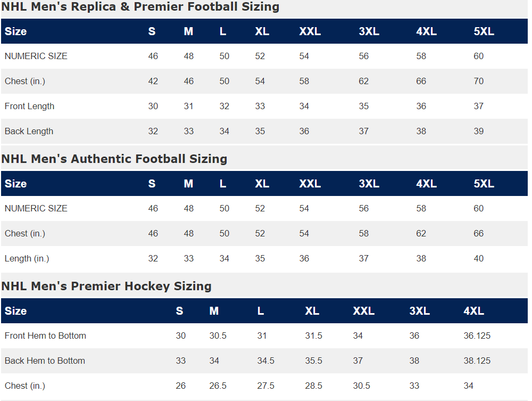Select the Back Length row label
The image size is (532, 401).
point(29,132)
